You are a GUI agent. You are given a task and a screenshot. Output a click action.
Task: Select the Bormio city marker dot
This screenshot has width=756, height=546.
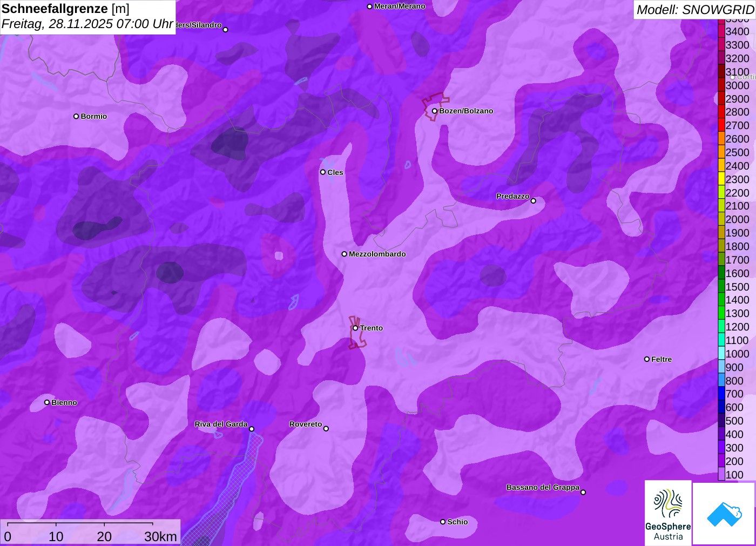76,116
